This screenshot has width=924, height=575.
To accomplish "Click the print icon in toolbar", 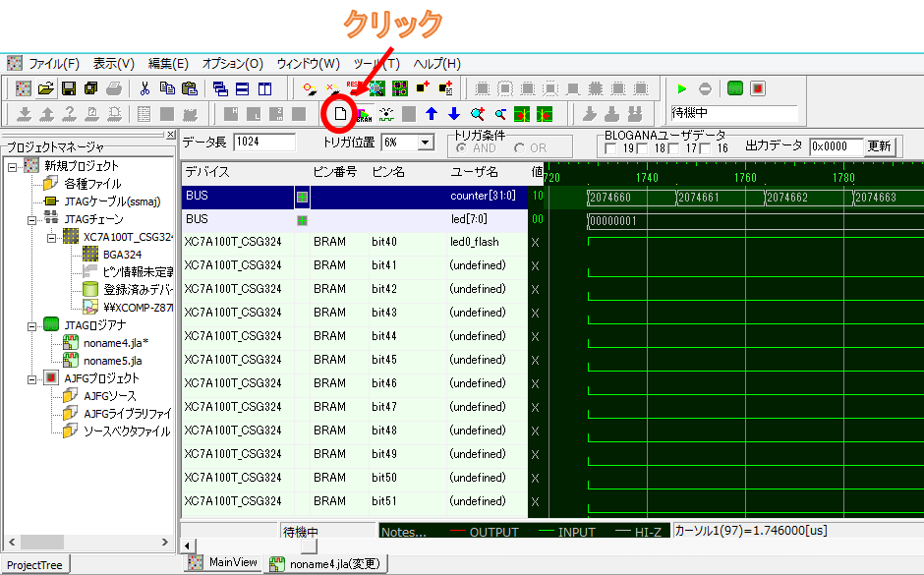I will pyautogui.click(x=113, y=88).
